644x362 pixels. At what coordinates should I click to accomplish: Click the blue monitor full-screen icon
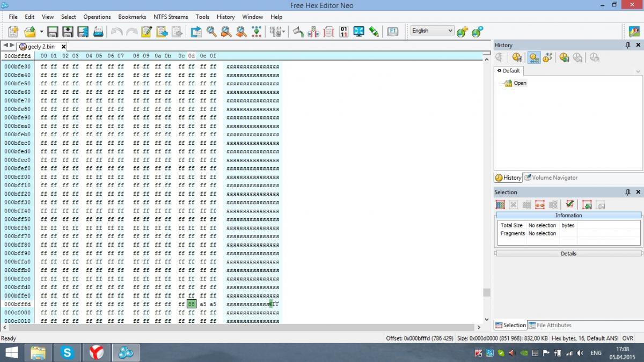point(359,32)
